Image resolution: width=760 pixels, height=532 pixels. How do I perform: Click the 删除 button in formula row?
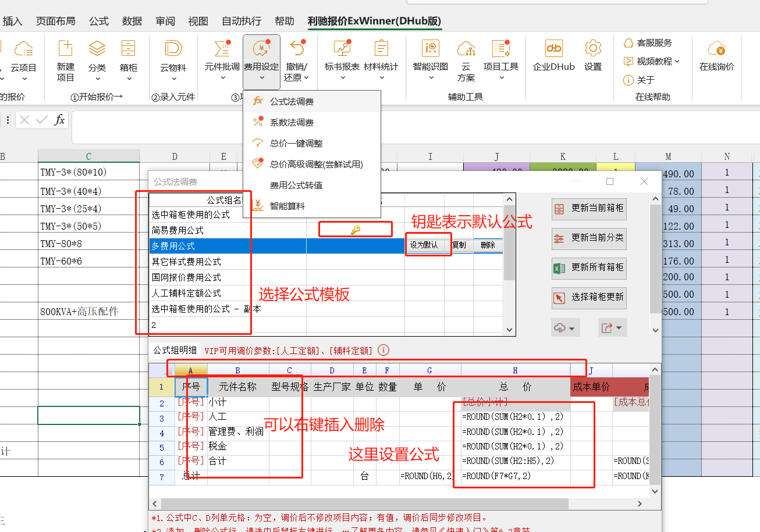tap(488, 245)
